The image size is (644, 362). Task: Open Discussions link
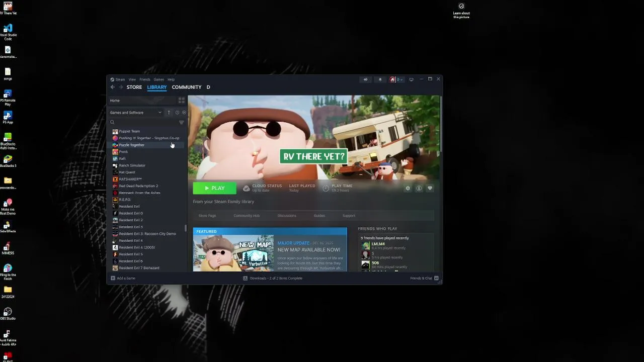[x=287, y=216]
